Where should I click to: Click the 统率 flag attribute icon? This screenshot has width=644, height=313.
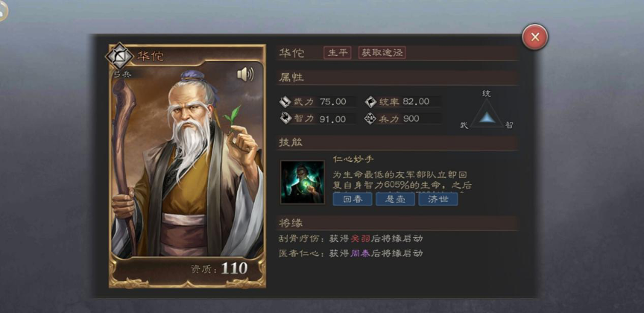pyautogui.click(x=370, y=101)
